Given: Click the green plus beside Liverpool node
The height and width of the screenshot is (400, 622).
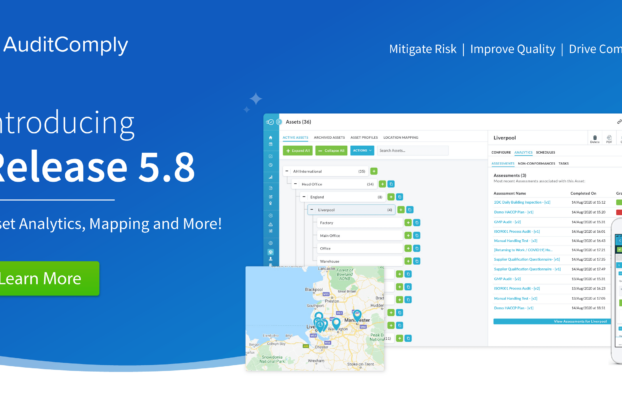Looking at the screenshot, I should click(x=401, y=210).
